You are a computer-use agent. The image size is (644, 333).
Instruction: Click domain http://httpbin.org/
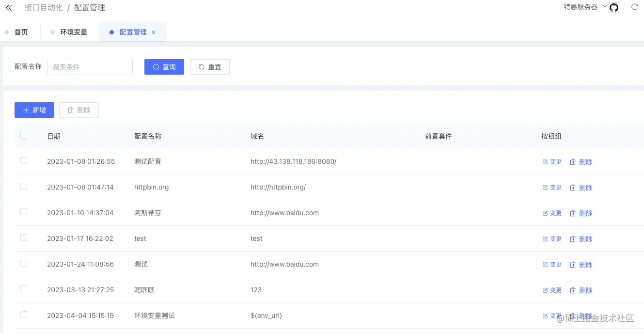tap(278, 187)
